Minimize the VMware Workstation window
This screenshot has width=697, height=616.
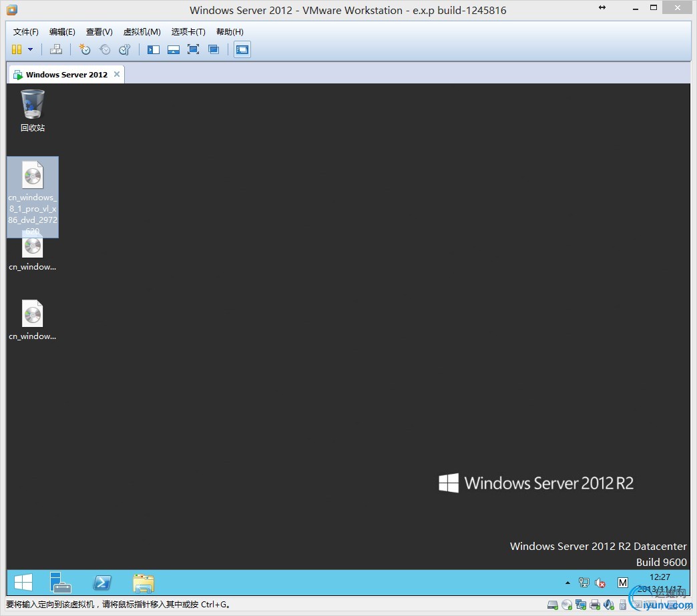click(x=636, y=9)
